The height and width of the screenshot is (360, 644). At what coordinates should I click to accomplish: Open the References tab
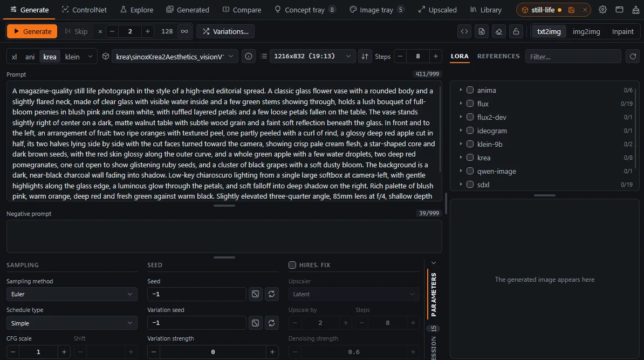(498, 56)
